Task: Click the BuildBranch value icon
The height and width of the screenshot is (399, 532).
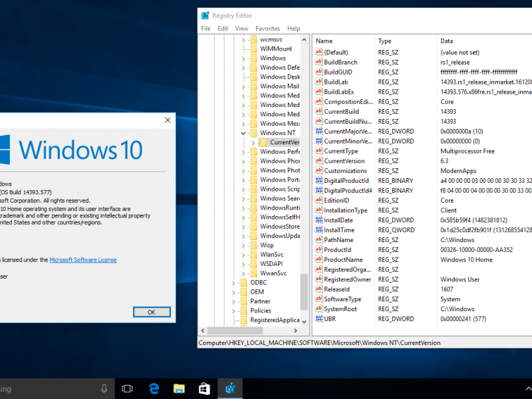Action: (319, 62)
